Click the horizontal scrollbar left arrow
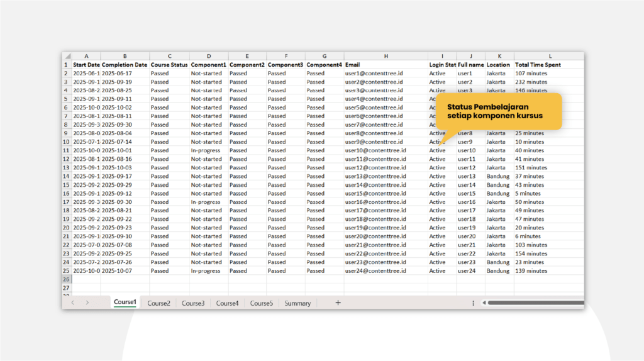Image resolution: width=644 pixels, height=361 pixels. click(x=484, y=303)
